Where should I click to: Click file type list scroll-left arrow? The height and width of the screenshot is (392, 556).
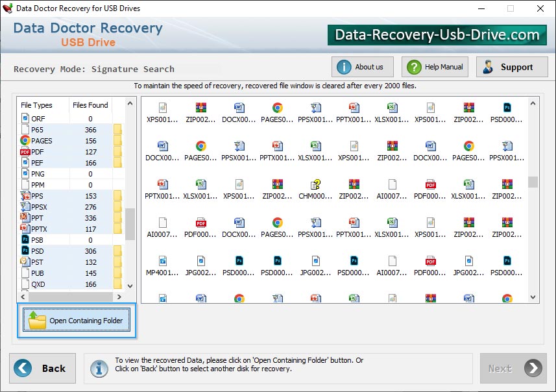pyautogui.click(x=23, y=297)
